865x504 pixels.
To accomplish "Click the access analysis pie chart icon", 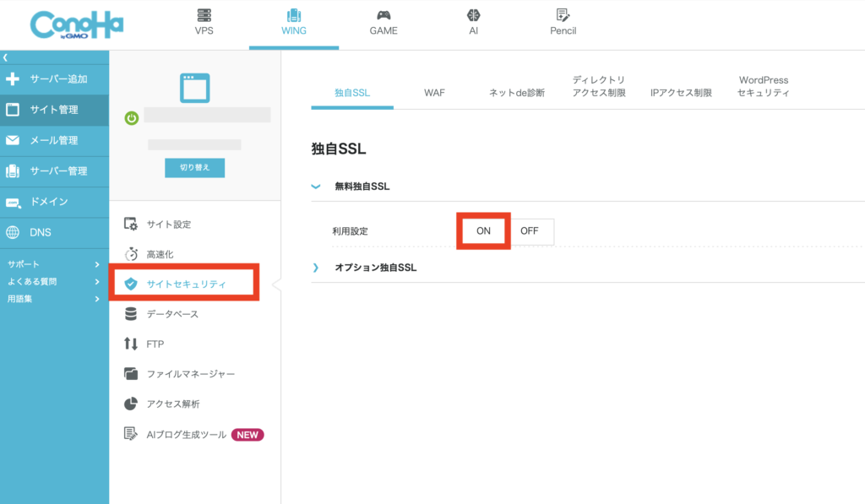I will click(131, 404).
